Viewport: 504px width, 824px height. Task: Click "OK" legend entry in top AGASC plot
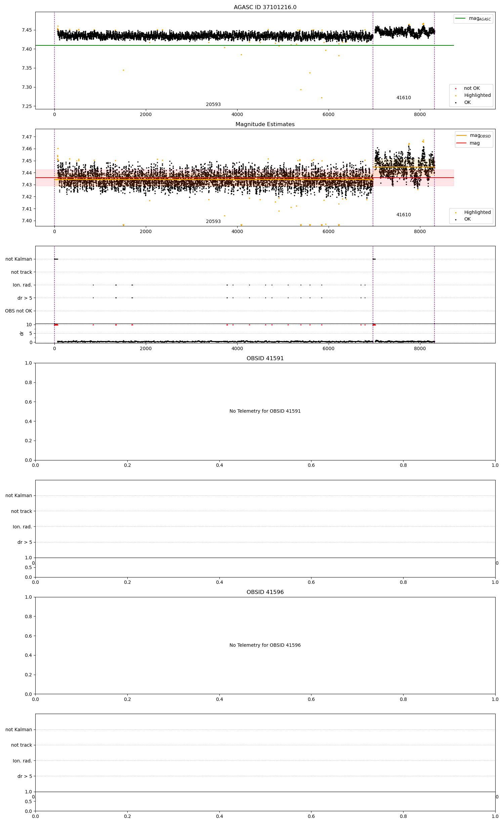click(467, 103)
